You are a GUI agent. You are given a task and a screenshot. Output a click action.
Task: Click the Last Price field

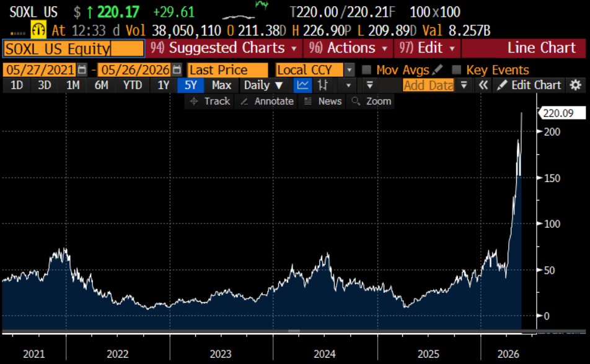pyautogui.click(x=227, y=70)
